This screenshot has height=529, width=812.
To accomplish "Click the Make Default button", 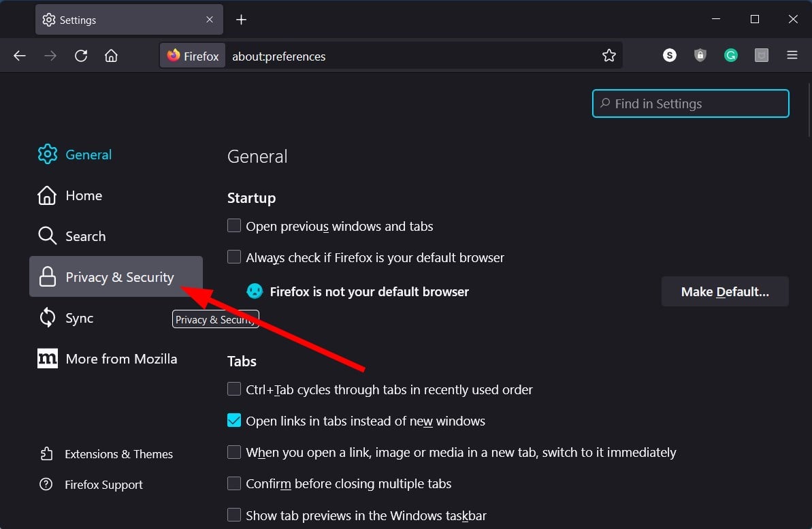I will click(x=724, y=291).
